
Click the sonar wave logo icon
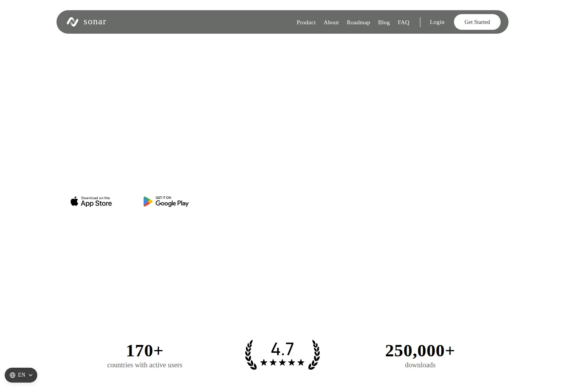(x=73, y=22)
